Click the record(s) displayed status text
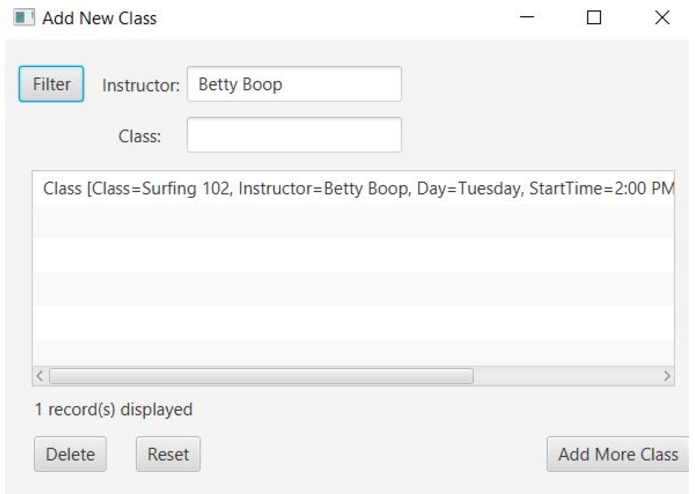This screenshot has height=494, width=695. 113,409
